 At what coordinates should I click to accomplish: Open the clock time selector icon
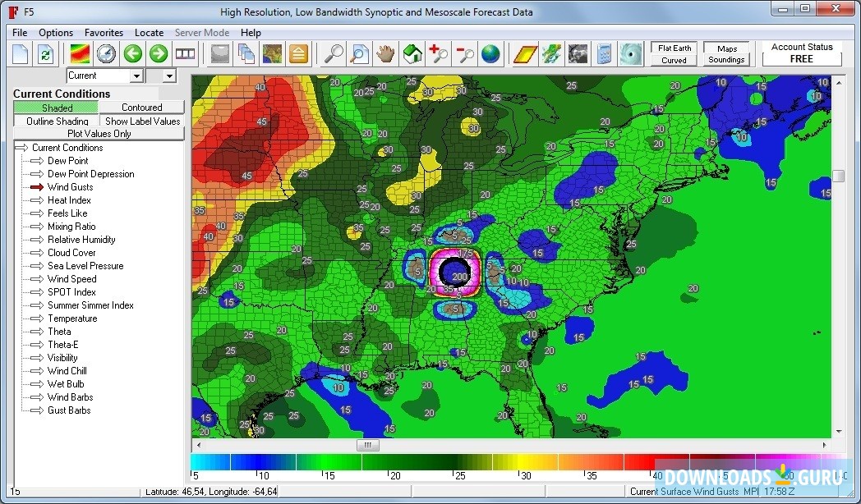pyautogui.click(x=107, y=54)
